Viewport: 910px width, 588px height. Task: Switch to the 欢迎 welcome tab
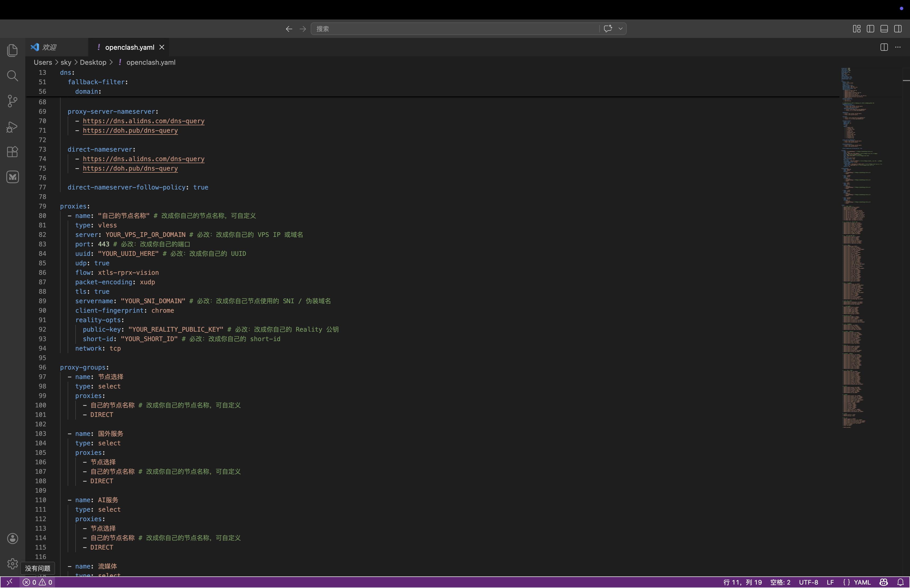[50, 47]
